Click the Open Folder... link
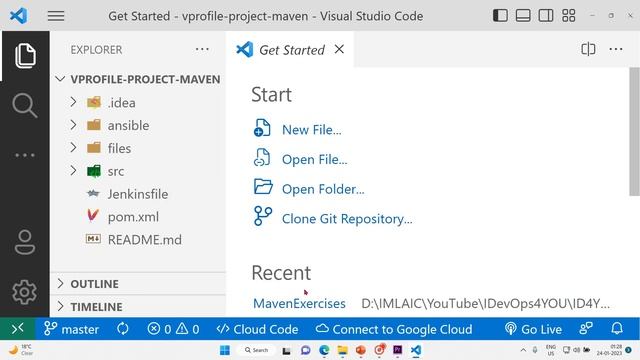The width and height of the screenshot is (640, 360). pos(323,189)
